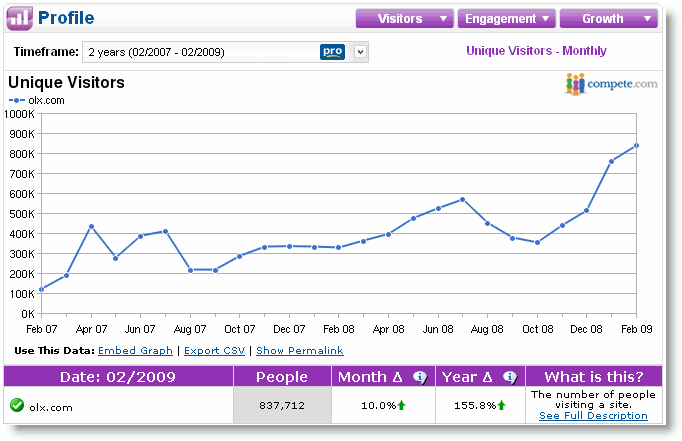Open the Engagement dropdown menu
The image size is (682, 441).
pyautogui.click(x=506, y=19)
